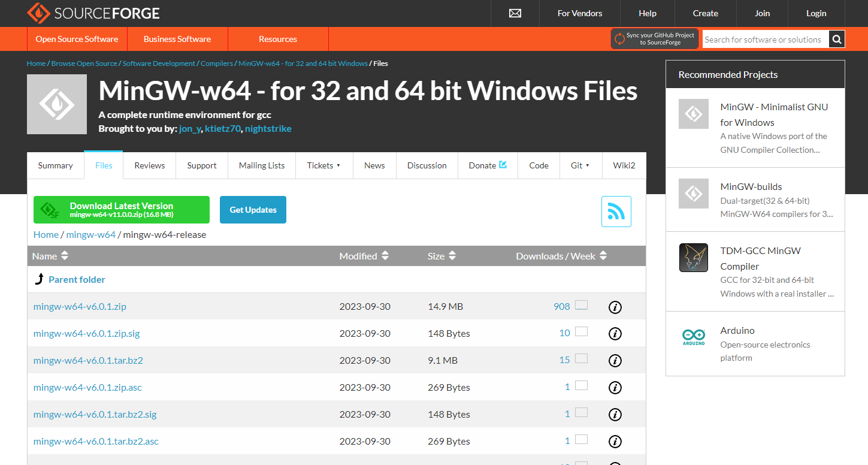Viewport: 868px width, 465px height.
Task: Switch to the Summary tab
Action: [x=55, y=165]
